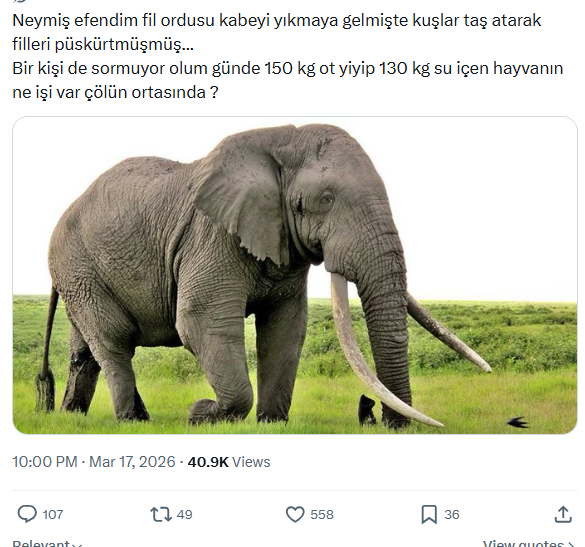
Task: Like the tweet with the heart icon
Action: 295,514
